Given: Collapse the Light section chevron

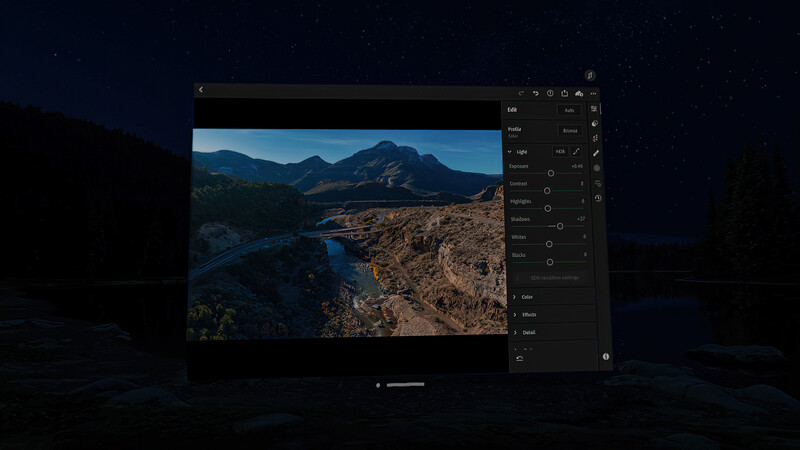Looking at the screenshot, I should [510, 152].
